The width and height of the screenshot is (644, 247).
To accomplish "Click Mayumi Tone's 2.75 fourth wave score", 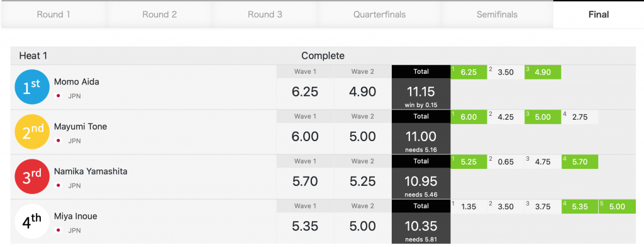I will [x=580, y=117].
